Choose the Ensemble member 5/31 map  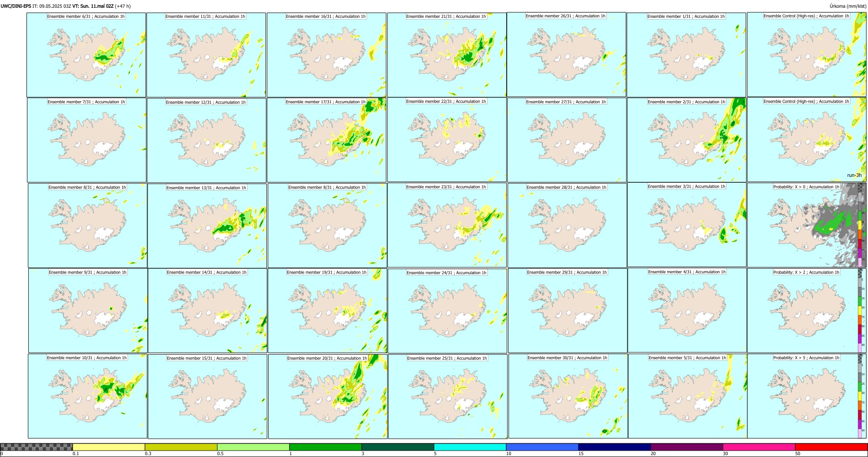688,396
